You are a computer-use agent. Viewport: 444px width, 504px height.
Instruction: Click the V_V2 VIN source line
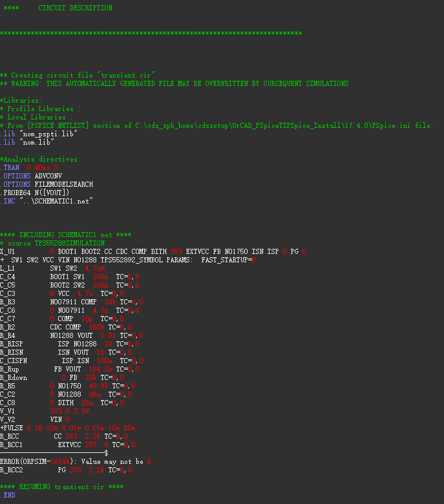(x=35, y=419)
